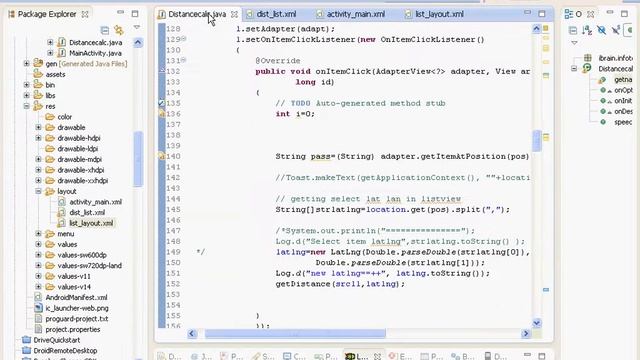Toggle code folding on line 131
Viewport: 640px width, 360px height.
coord(184,60)
